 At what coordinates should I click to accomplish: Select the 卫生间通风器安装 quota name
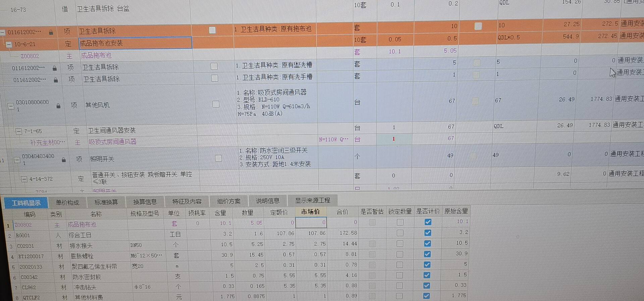(112, 130)
